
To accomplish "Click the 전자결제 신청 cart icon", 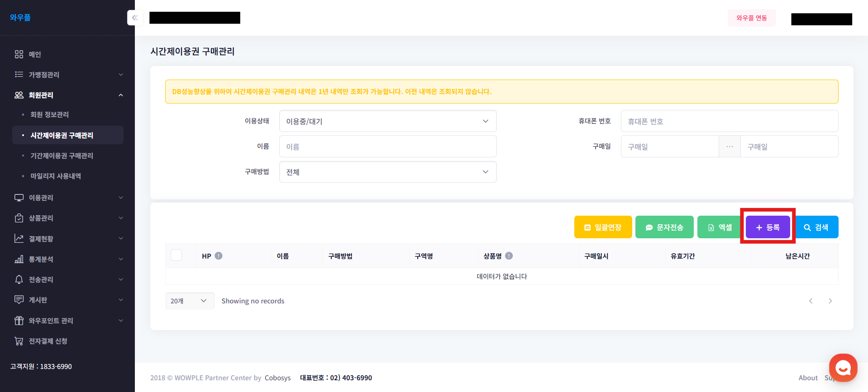I will (19, 341).
